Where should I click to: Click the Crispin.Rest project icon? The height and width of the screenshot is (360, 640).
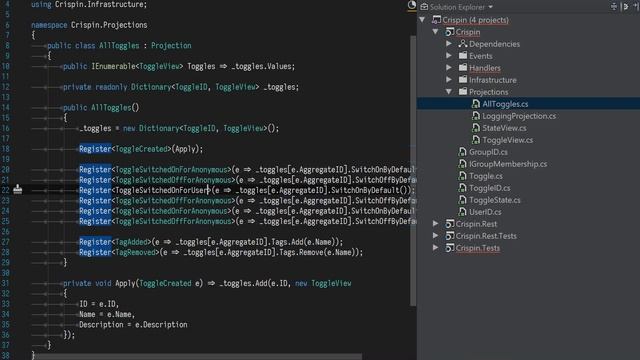click(449, 224)
